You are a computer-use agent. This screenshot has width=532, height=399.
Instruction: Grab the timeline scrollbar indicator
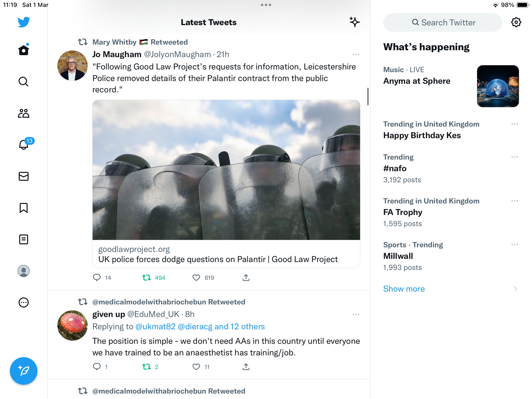click(368, 97)
